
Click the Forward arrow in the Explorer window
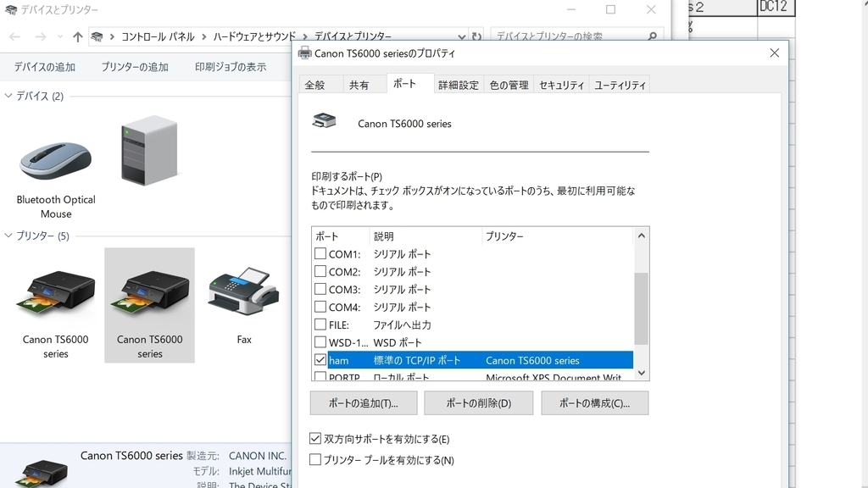coord(41,37)
